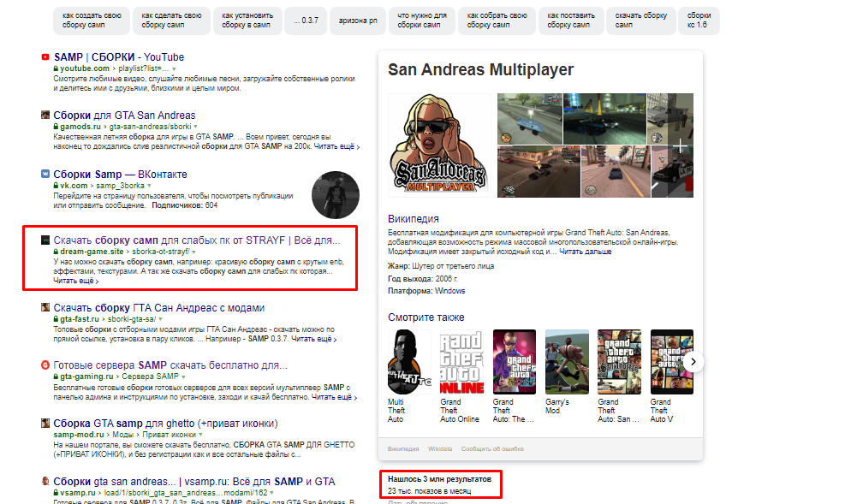
Task: Open dropdown arrow after dream-game.site sborka-ot-strayf URL
Action: click(193, 252)
